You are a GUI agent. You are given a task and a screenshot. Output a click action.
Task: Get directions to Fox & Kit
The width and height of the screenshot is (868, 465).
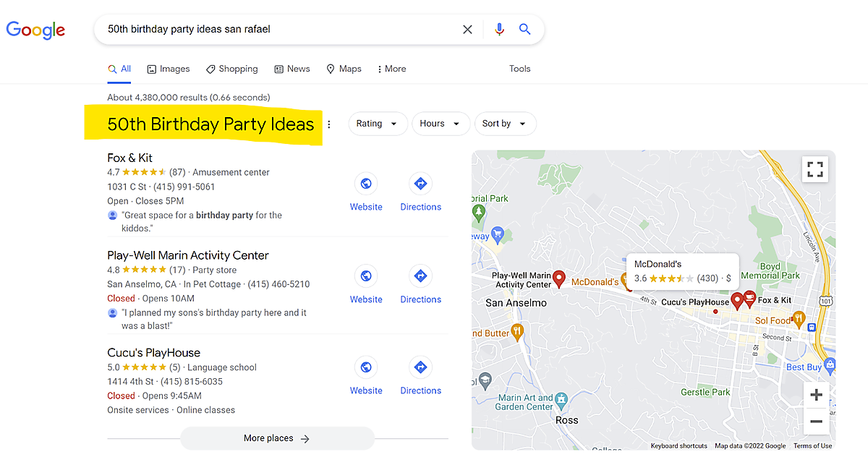[420, 184]
